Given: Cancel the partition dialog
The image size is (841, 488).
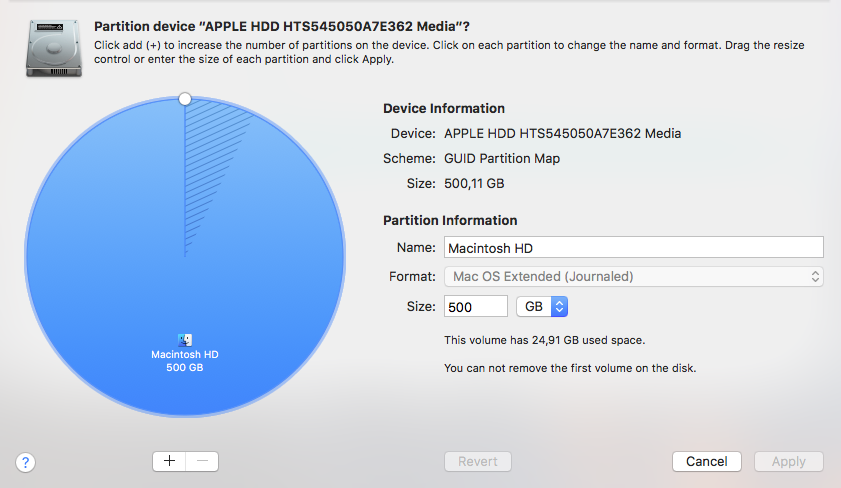Looking at the screenshot, I should coord(706,461).
